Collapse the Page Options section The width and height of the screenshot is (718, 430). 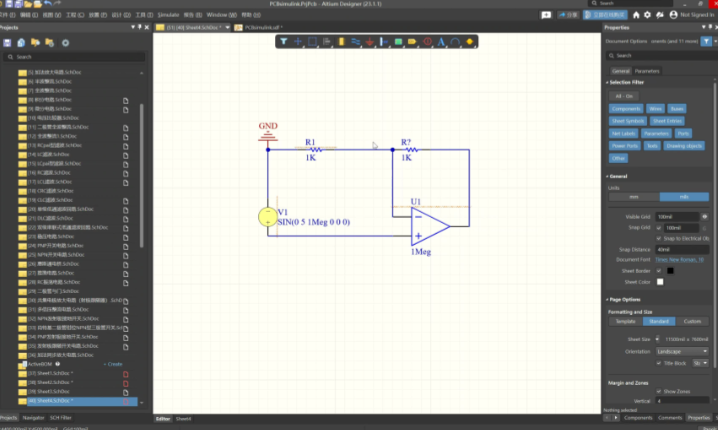tap(606, 299)
